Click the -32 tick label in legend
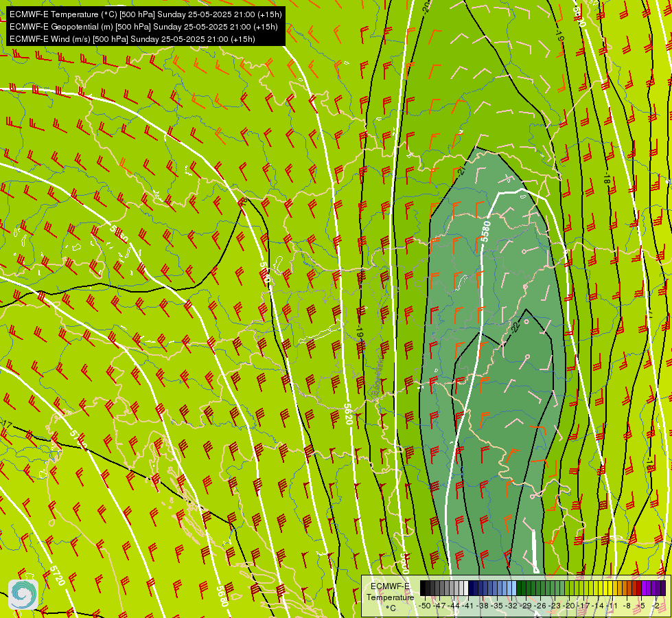The image size is (672, 618). (513, 606)
